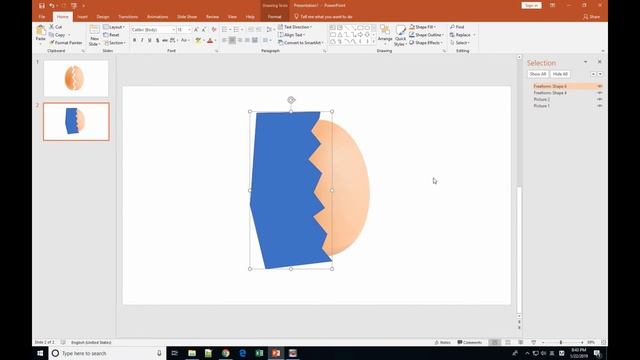The width and height of the screenshot is (640, 360).
Task: Move selected object down in Selection pane
Action: pos(600,74)
